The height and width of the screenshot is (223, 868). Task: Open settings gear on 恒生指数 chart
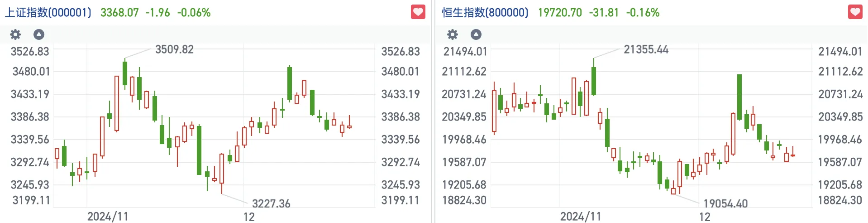[x=453, y=34]
